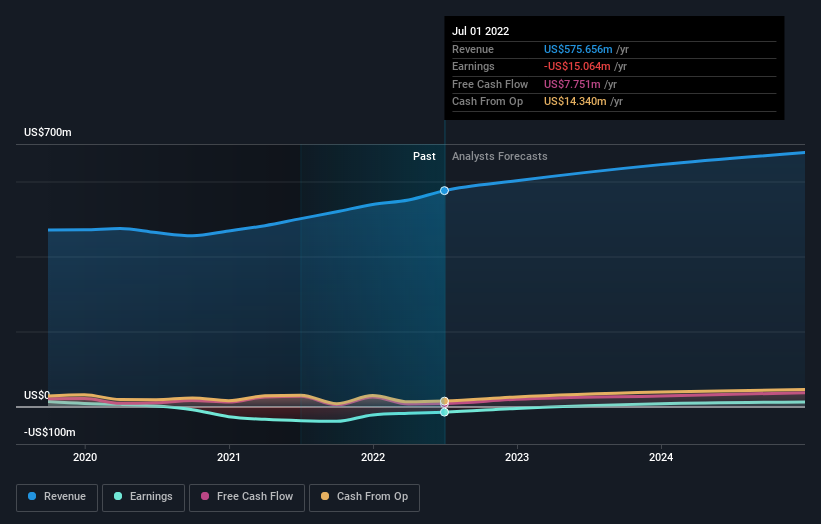Click the US$0 y-axis label

coord(37,395)
